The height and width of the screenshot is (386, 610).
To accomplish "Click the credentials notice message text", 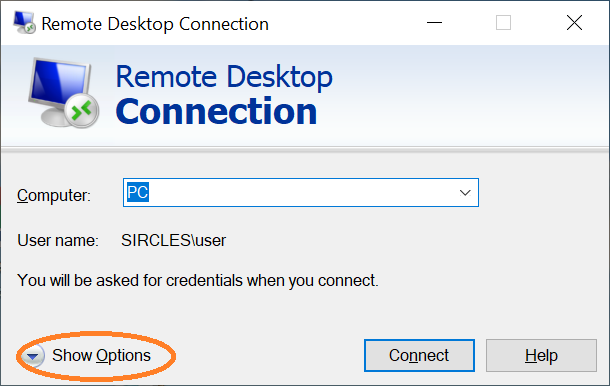I will click(x=198, y=281).
